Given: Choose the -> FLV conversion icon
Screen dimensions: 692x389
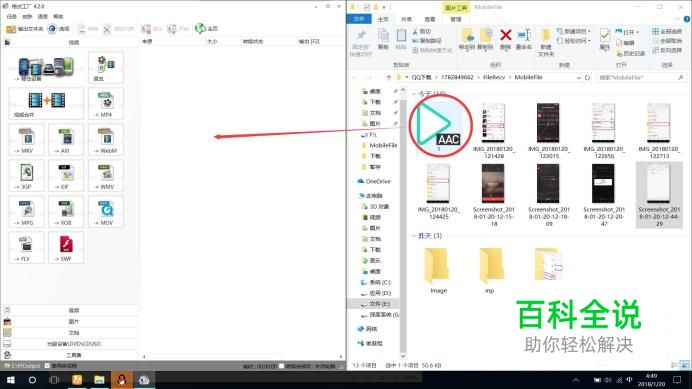Looking at the screenshot, I should (x=26, y=248).
